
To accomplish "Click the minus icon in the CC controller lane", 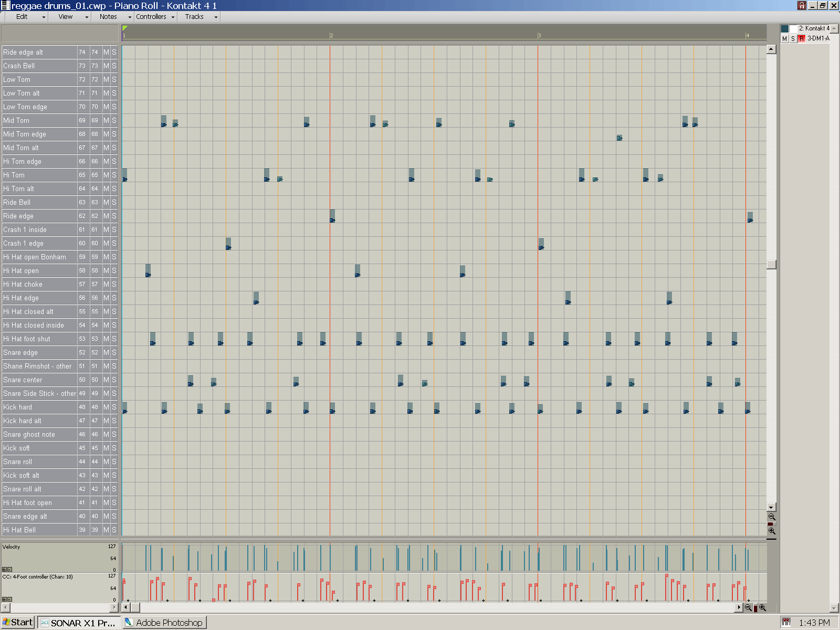I will [x=9, y=599].
